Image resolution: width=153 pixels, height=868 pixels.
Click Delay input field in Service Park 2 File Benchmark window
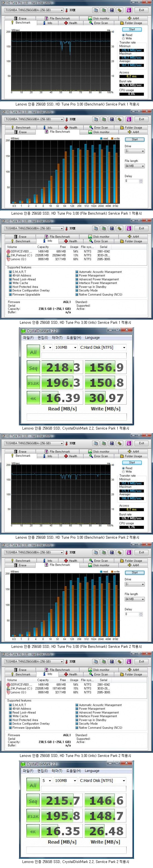pyautogui.click(x=132, y=614)
